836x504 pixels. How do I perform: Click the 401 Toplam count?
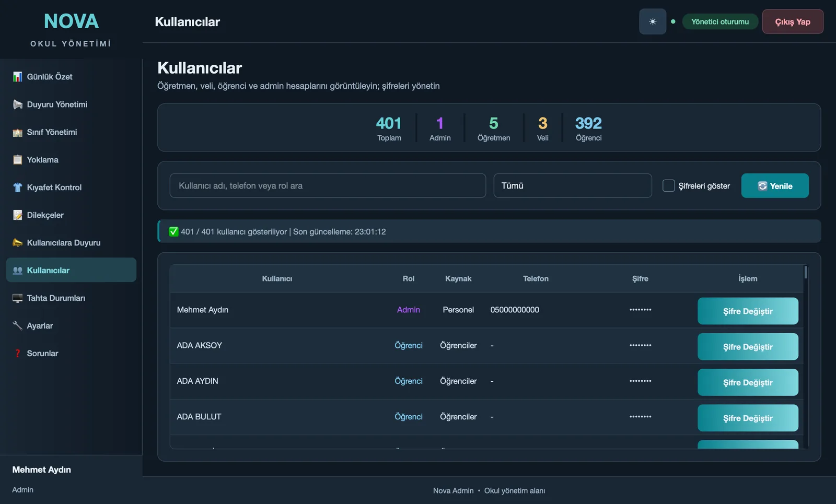389,128
